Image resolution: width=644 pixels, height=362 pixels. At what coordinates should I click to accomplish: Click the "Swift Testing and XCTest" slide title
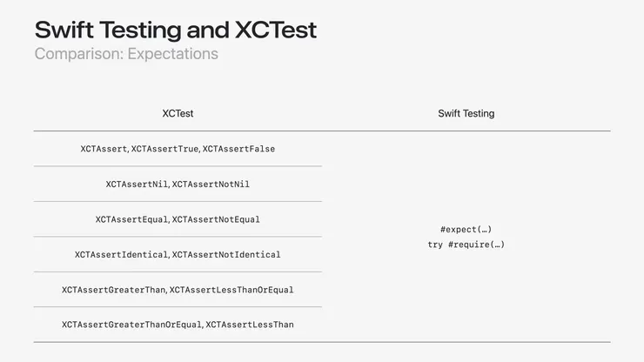tap(176, 30)
